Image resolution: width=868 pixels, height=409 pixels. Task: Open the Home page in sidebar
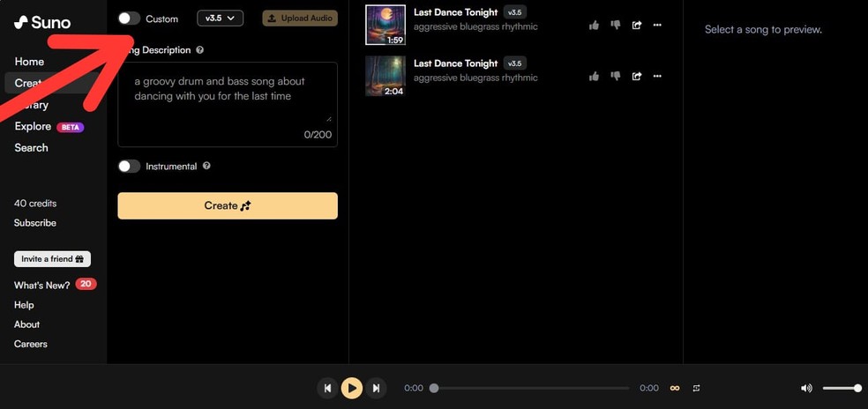click(29, 62)
